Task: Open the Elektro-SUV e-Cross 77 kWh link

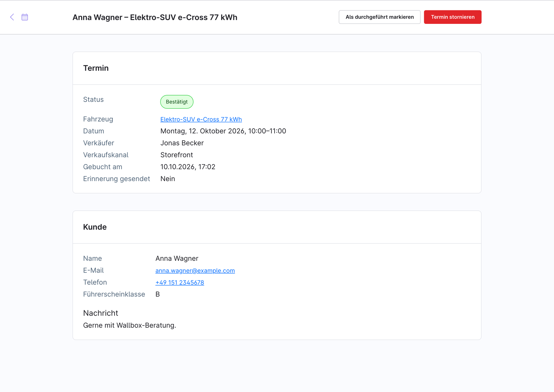Action: pos(201,119)
